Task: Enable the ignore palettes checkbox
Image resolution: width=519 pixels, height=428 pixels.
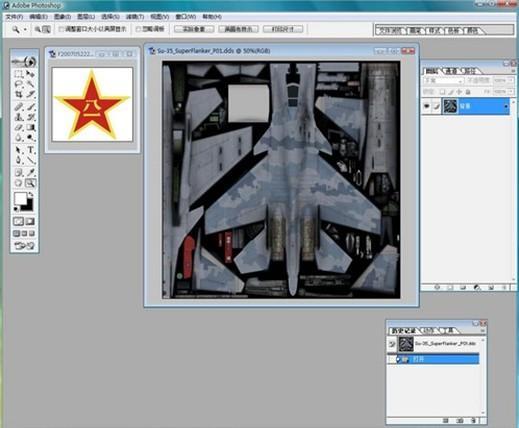Action: point(138,29)
